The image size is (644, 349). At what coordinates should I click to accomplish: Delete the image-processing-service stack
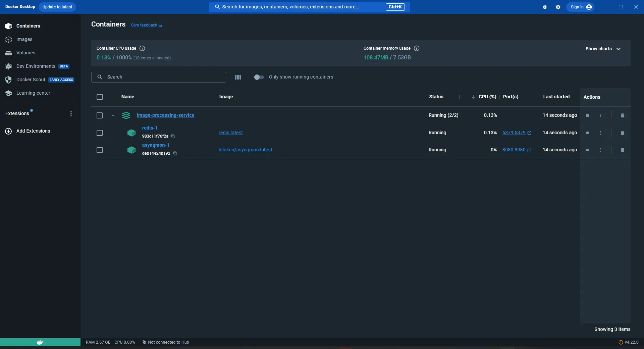coord(623,115)
